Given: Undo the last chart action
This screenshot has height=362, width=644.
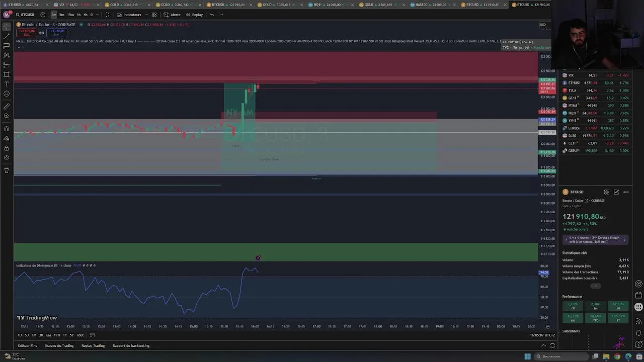Looking at the screenshot, I should click(212, 15).
